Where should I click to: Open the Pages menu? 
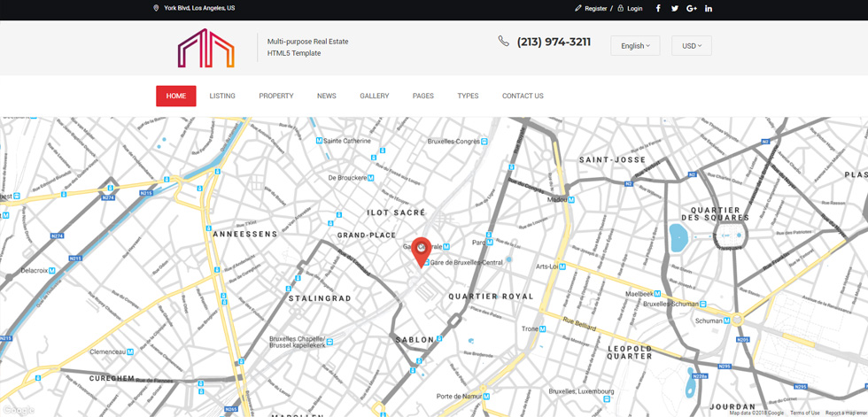click(x=423, y=96)
